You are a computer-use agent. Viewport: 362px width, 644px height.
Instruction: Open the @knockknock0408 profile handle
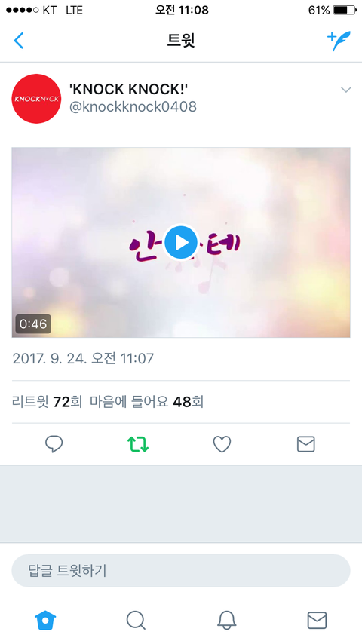[133, 107]
